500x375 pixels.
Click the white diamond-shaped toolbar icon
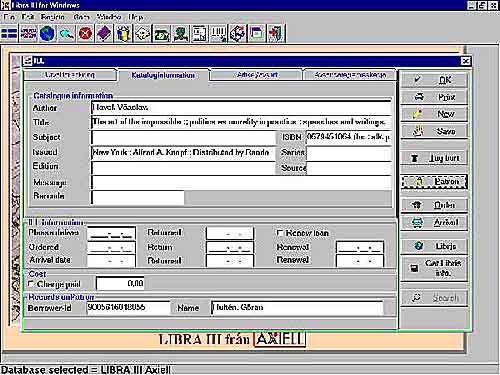142,34
